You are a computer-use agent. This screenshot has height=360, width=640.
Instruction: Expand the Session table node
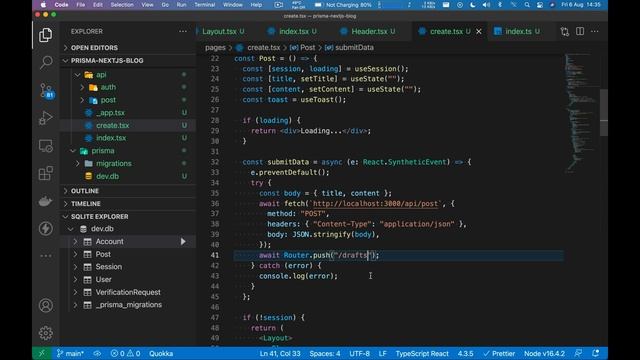click(76, 267)
